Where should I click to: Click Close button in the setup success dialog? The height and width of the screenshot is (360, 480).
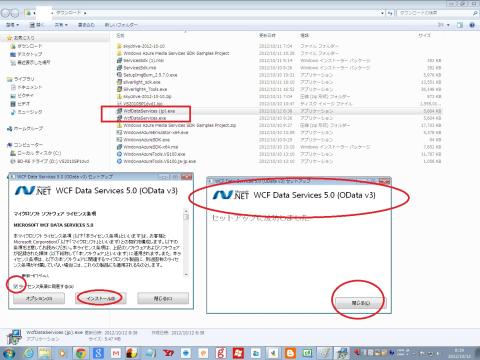tap(361, 303)
